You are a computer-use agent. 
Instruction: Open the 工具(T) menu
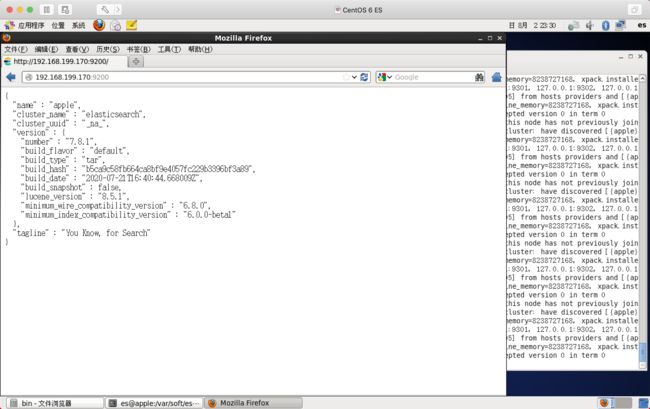point(169,49)
